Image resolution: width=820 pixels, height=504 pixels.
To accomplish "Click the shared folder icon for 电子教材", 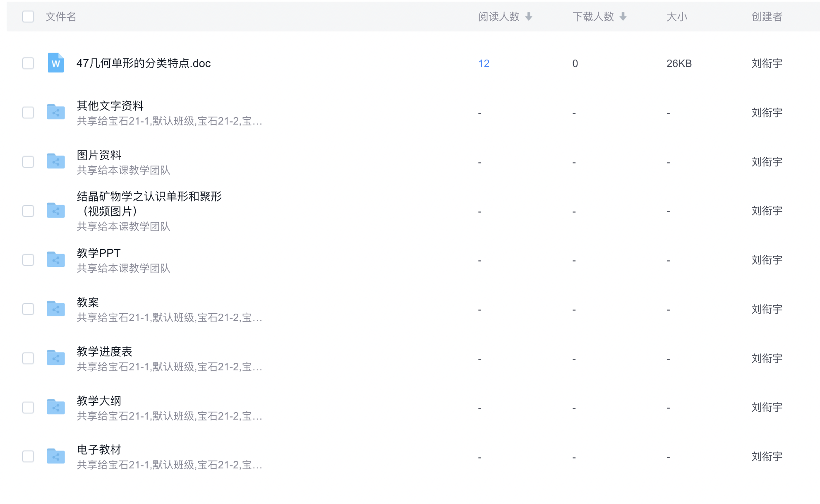I will [56, 456].
